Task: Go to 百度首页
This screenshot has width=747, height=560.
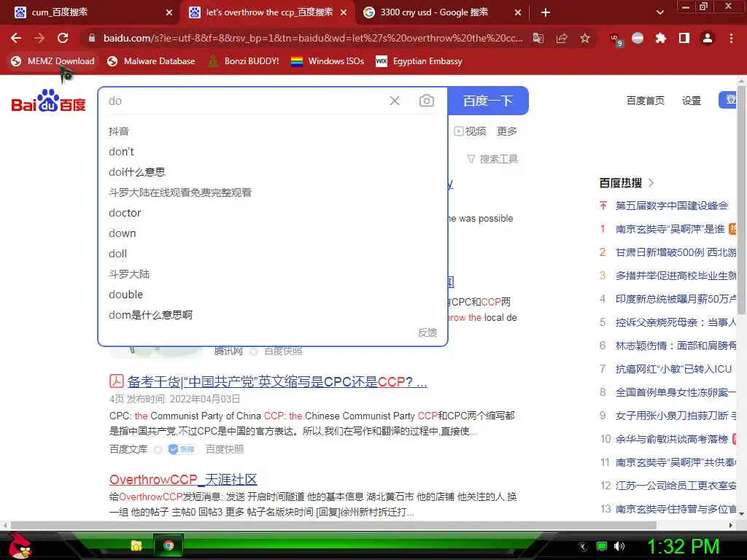Action: (x=646, y=101)
